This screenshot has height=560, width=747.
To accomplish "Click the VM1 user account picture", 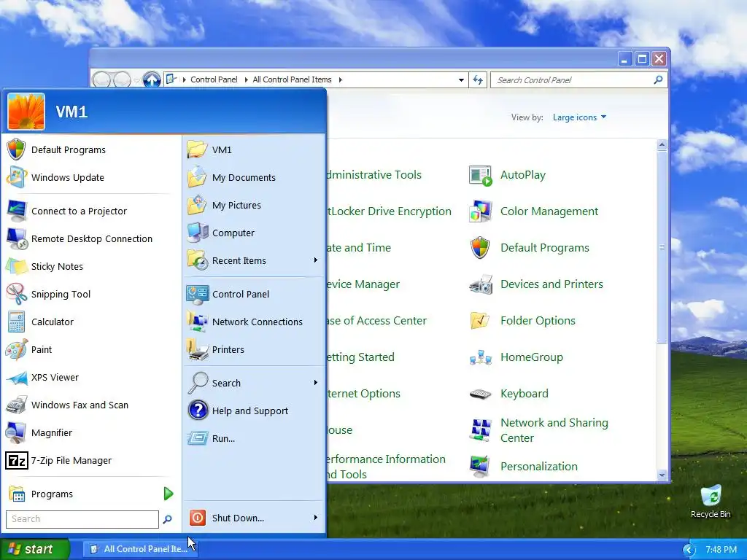I will [26, 112].
